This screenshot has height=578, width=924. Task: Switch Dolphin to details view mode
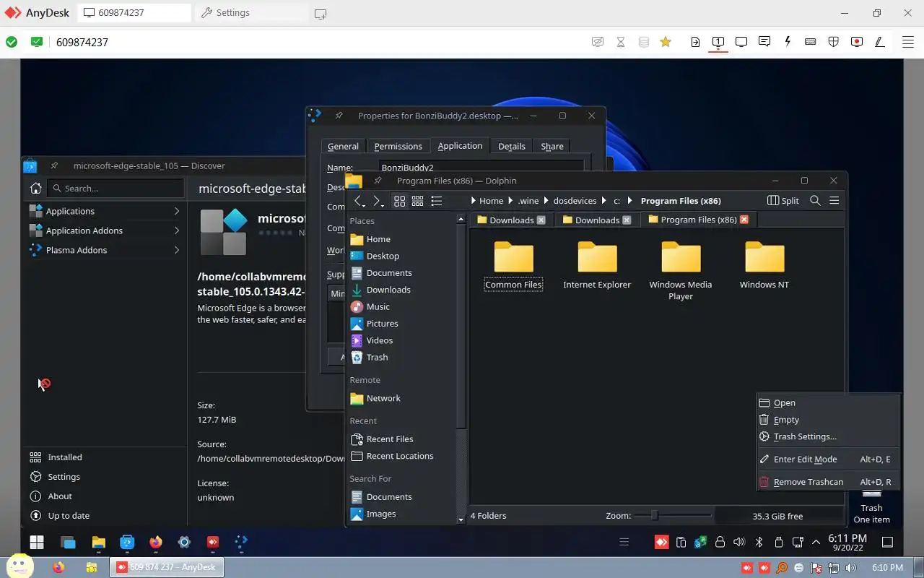click(437, 201)
